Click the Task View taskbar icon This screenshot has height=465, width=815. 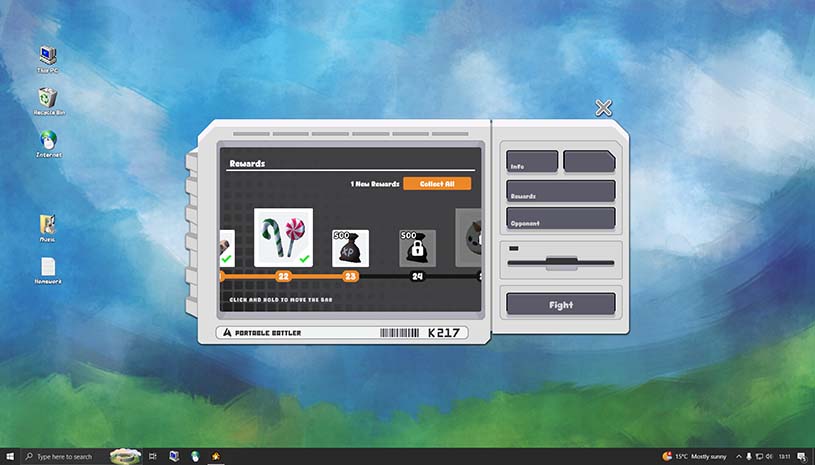[x=153, y=456]
